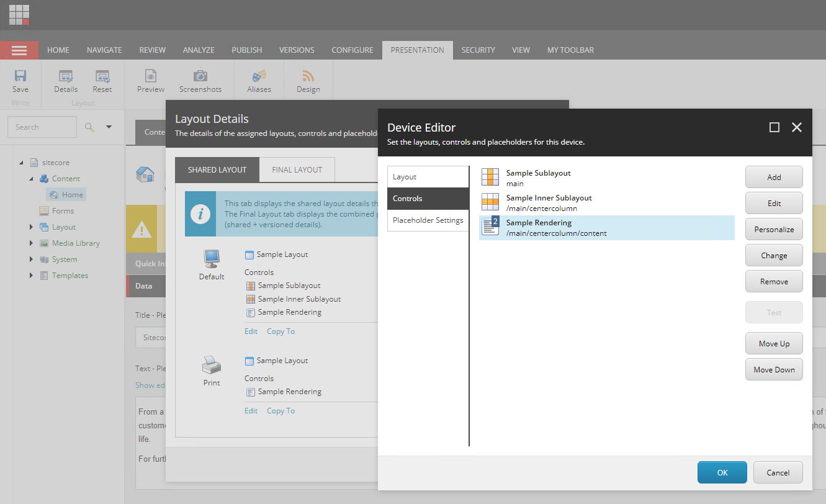Switch to MY TOOLBAR tab
The height and width of the screenshot is (504, 826).
[x=570, y=50]
